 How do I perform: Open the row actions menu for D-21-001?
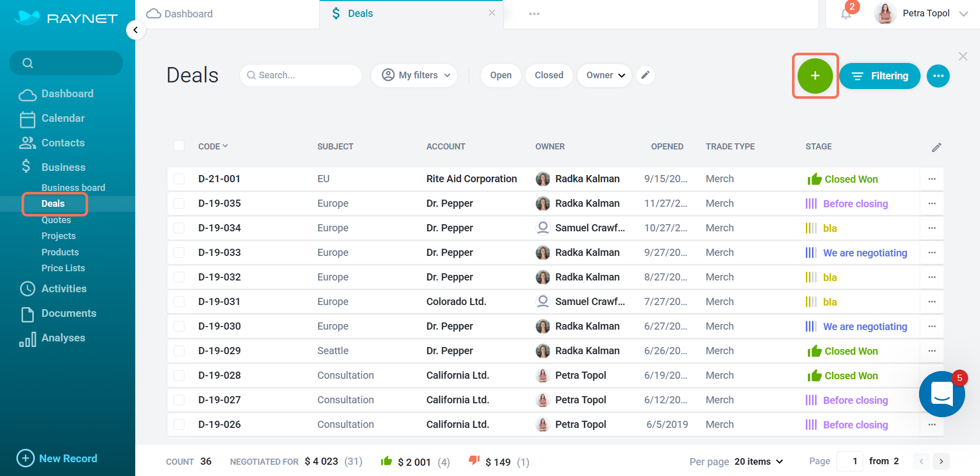(x=931, y=179)
